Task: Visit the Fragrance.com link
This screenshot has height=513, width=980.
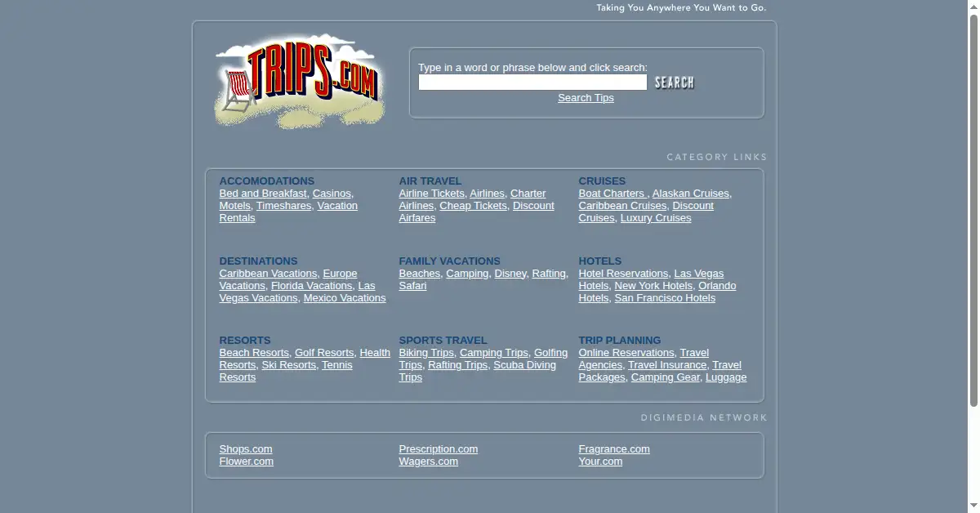Action: [x=614, y=449]
